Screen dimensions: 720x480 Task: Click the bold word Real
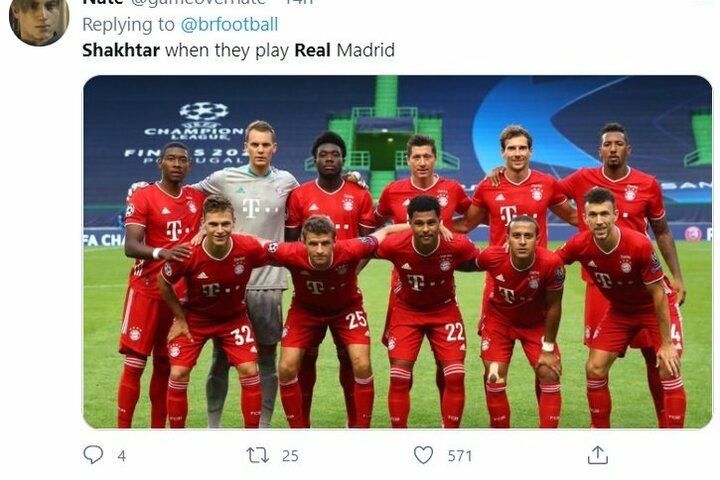coord(312,50)
